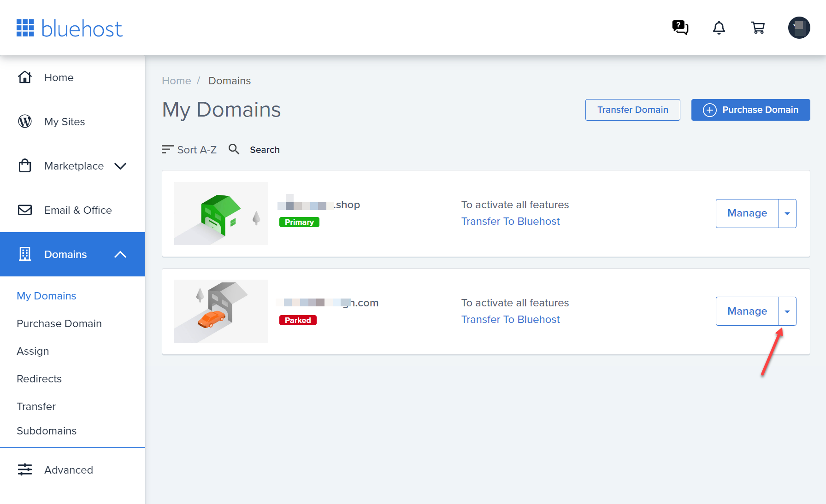The image size is (826, 504).
Task: Click the Home breadcrumb link
Action: pyautogui.click(x=177, y=81)
